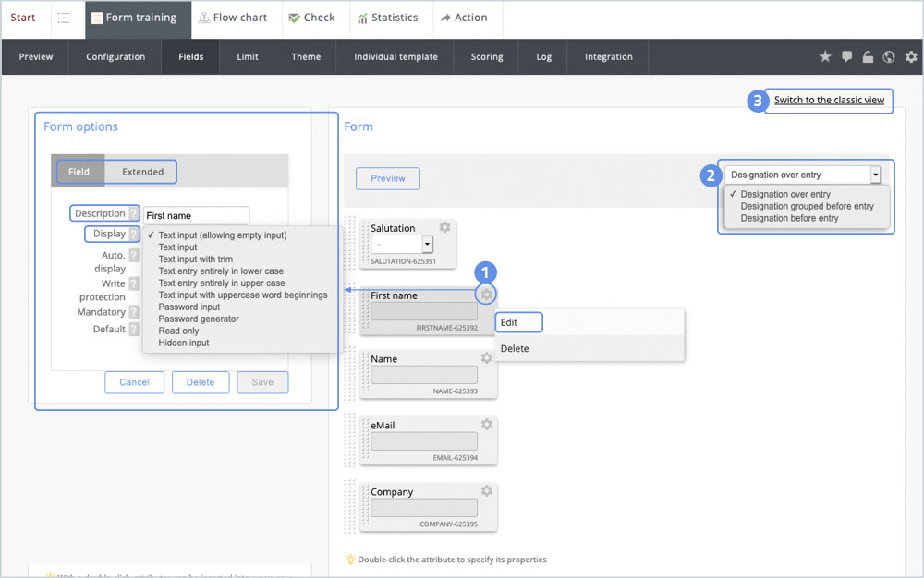The width and height of the screenshot is (924, 578).
Task: Click the gear icon on the Company field
Action: (x=486, y=490)
